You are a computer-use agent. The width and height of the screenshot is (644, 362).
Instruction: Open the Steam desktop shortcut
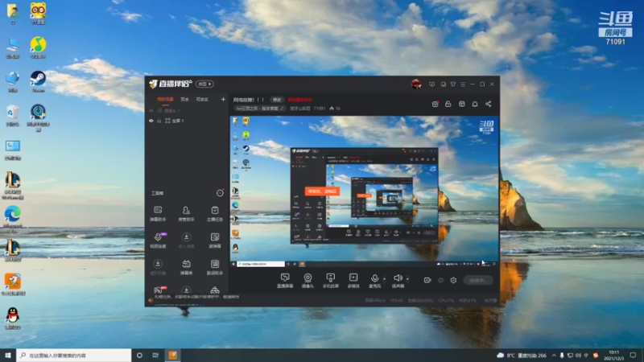(x=38, y=81)
